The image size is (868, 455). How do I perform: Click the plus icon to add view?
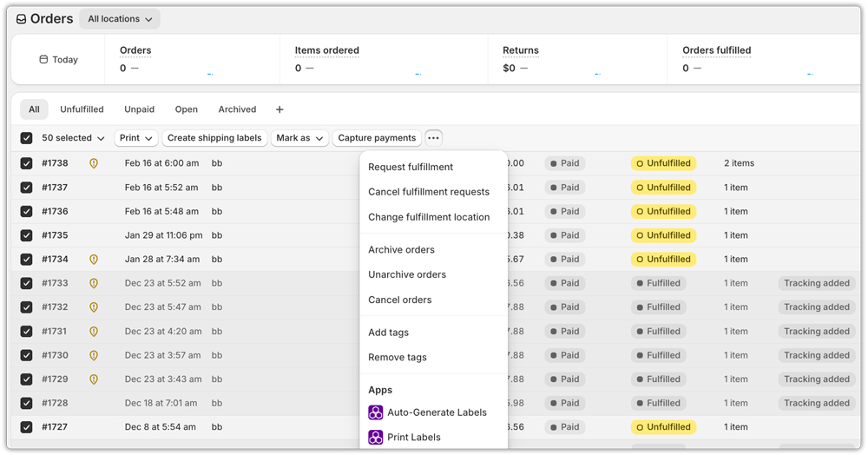pos(279,109)
